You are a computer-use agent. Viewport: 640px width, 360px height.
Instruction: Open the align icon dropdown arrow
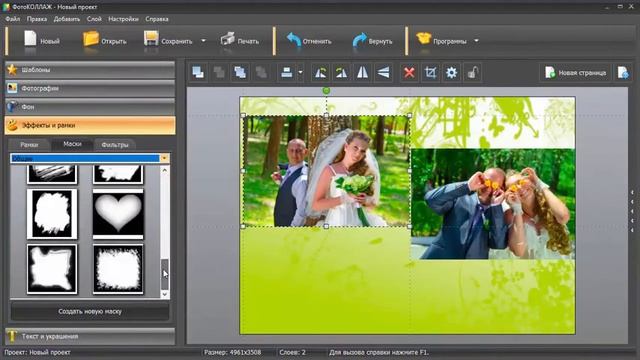(x=300, y=73)
